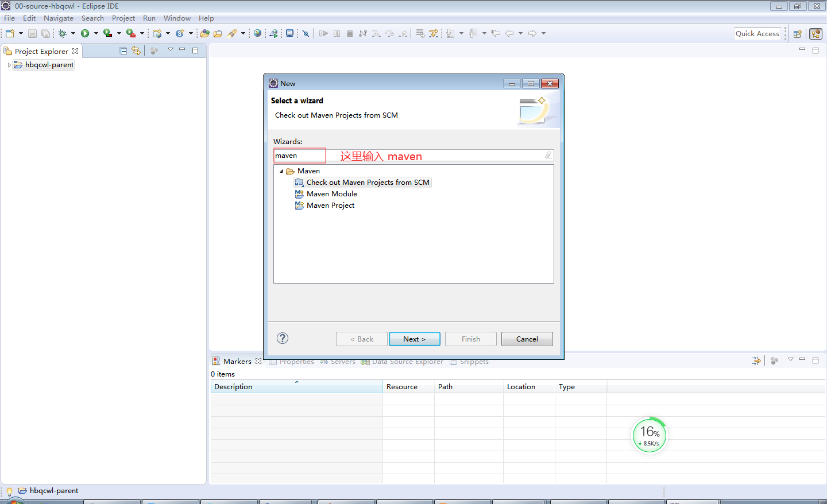Click the Step Over icon
The height and width of the screenshot is (504, 827).
point(390,33)
